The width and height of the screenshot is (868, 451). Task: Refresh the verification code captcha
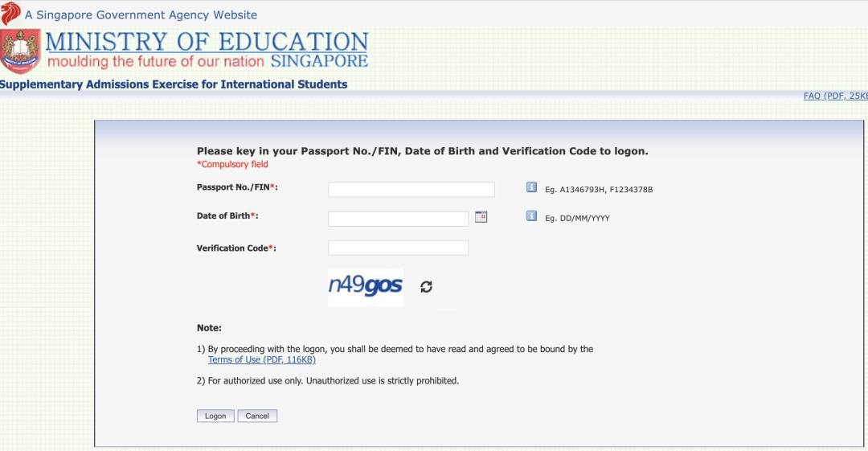point(426,287)
